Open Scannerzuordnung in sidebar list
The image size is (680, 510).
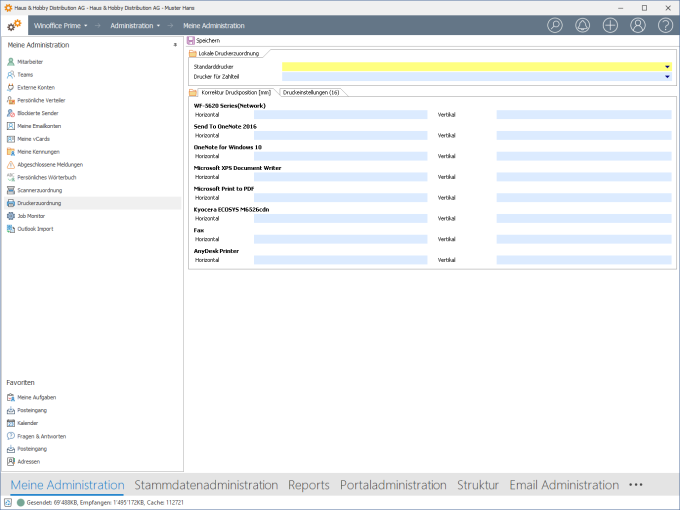tap(39, 190)
